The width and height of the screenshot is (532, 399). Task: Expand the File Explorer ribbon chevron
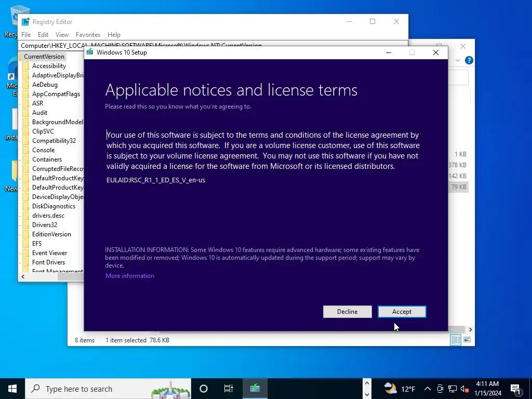coord(457,60)
